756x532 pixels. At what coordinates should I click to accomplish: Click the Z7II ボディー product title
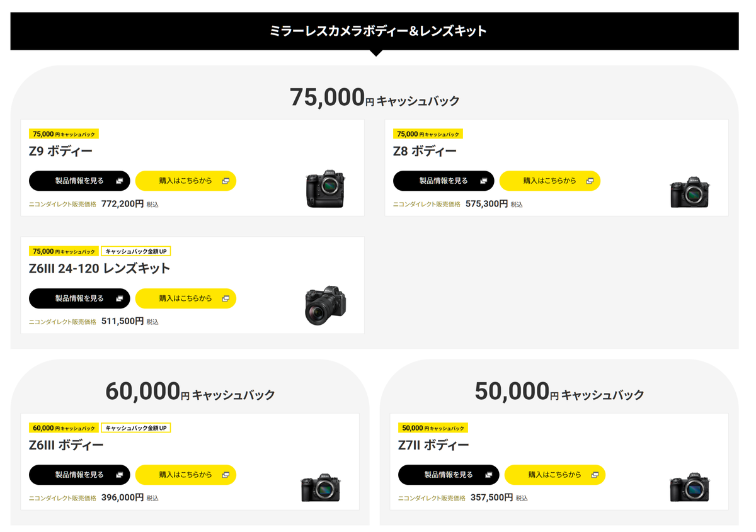click(433, 445)
